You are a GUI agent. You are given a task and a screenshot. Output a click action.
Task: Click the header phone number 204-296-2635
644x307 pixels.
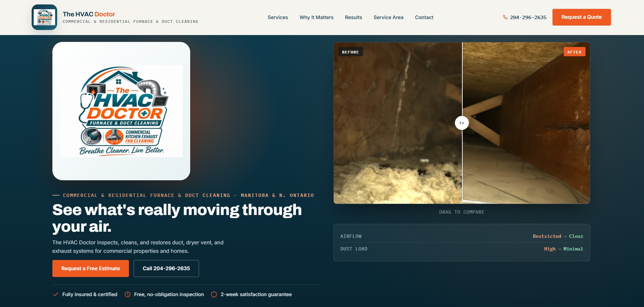[528, 17]
